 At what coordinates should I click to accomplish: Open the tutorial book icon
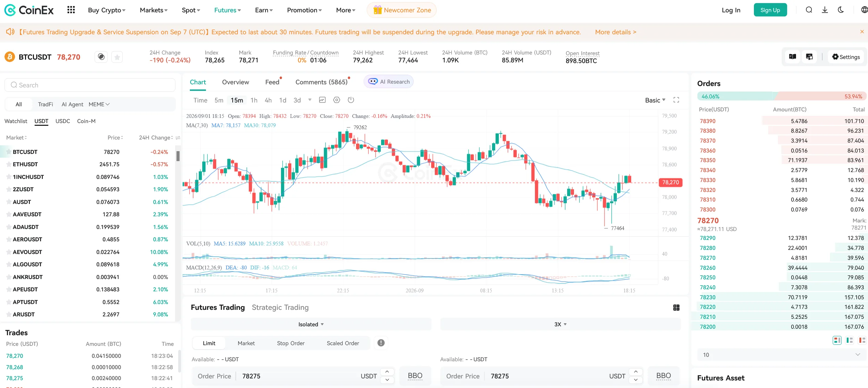[793, 57]
